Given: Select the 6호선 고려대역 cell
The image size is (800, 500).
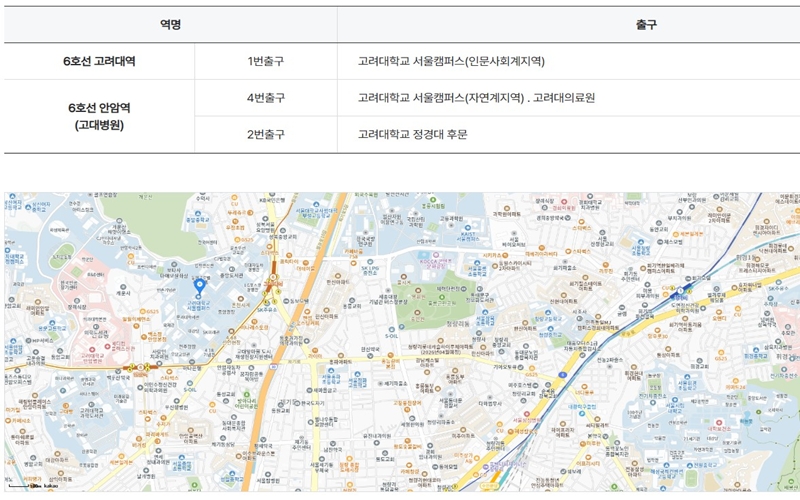Looking at the screenshot, I should click(99, 61).
